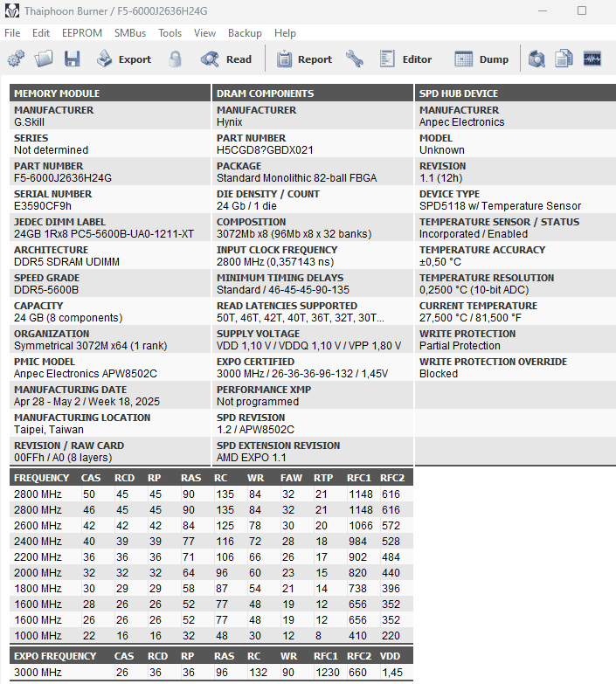Image resolution: width=616 pixels, height=684 pixels.
Task: Open the Tools menu
Action: point(170,33)
